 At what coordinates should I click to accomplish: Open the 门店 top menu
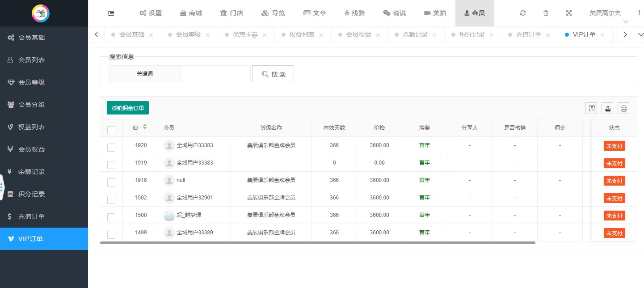pyautogui.click(x=232, y=13)
